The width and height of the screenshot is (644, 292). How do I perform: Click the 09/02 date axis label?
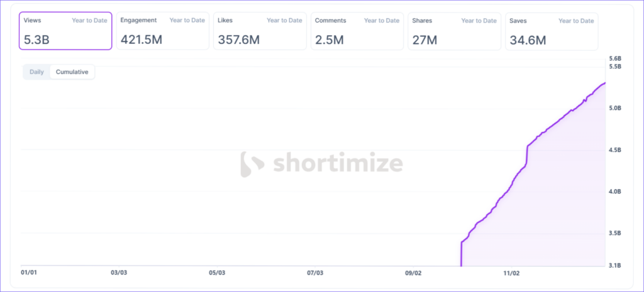414,273
